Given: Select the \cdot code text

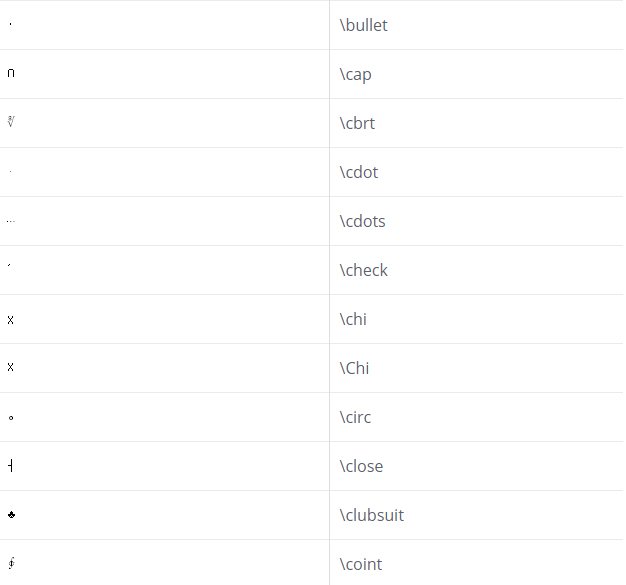Looking at the screenshot, I should (359, 173).
